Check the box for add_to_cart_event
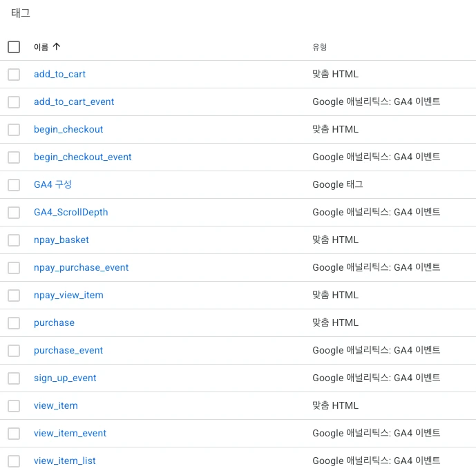The width and height of the screenshot is (476, 473). (14, 102)
